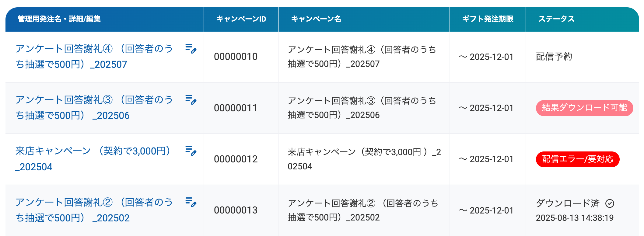Open the アンケート回答謝礼③ _202506 order link
This screenshot has width=644, height=236.
tap(94, 108)
